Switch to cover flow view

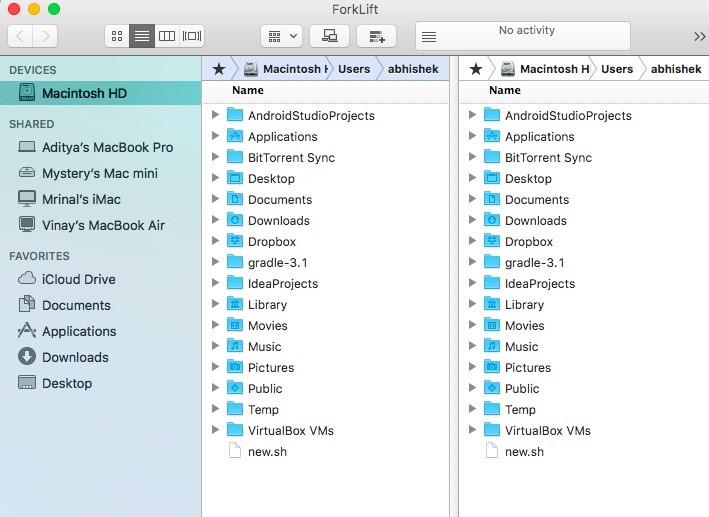point(192,36)
